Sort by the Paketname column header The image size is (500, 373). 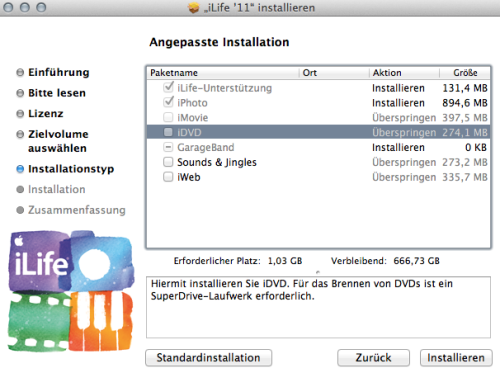point(223,73)
